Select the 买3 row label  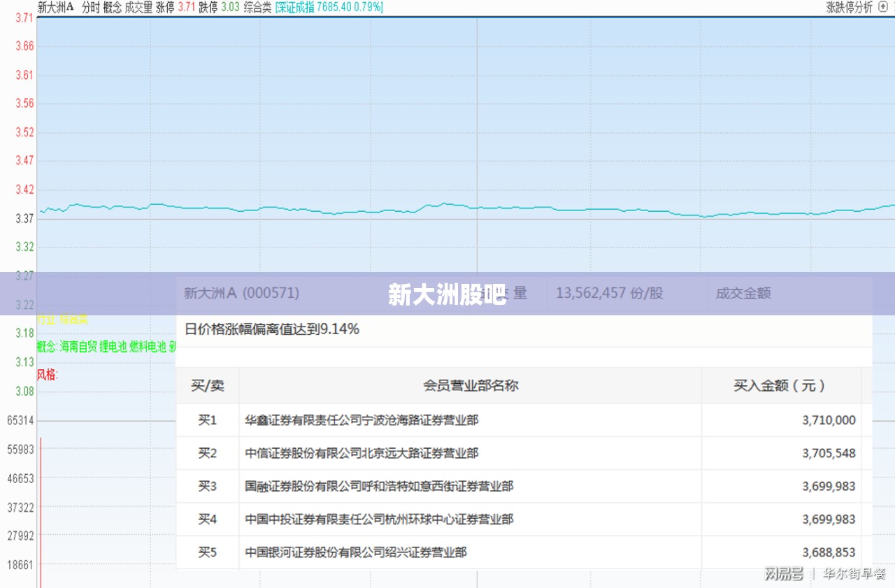(x=208, y=486)
